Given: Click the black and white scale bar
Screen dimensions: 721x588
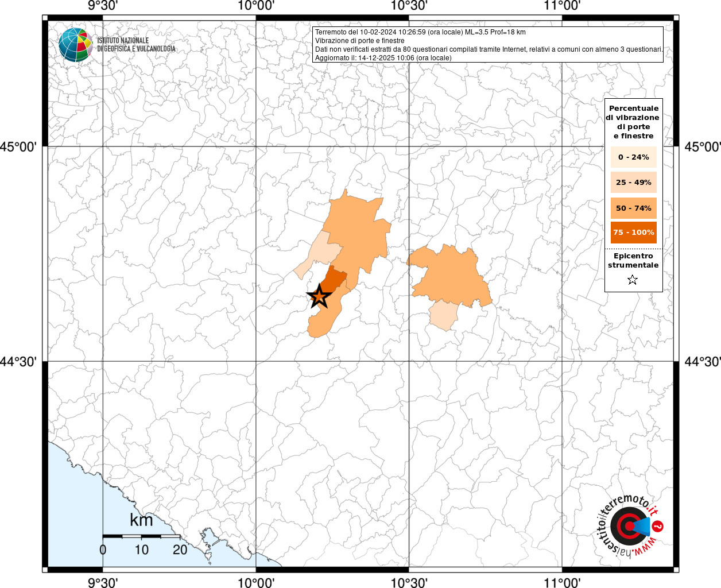Looking at the screenshot, I should (141, 536).
